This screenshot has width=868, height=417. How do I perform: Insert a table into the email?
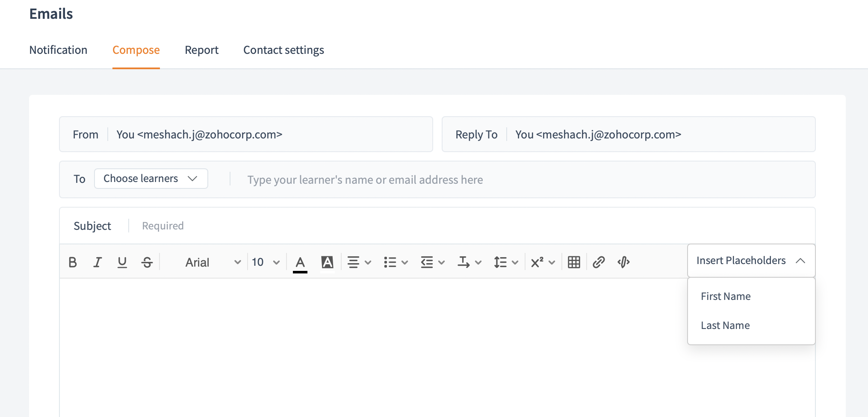pyautogui.click(x=574, y=262)
